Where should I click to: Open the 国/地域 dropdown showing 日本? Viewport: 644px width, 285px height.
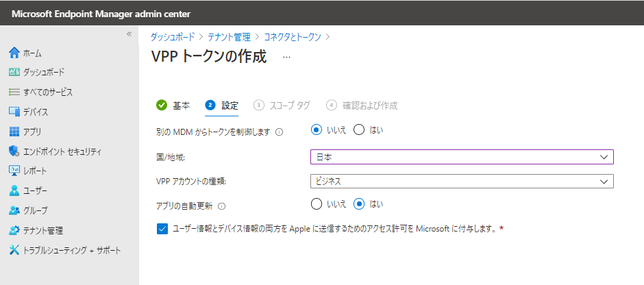(x=462, y=157)
